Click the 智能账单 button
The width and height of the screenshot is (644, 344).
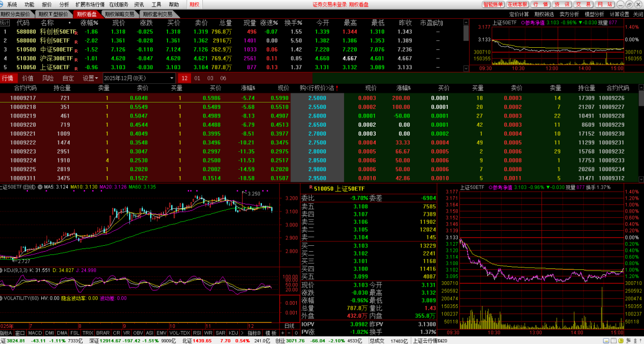coord(493,4)
